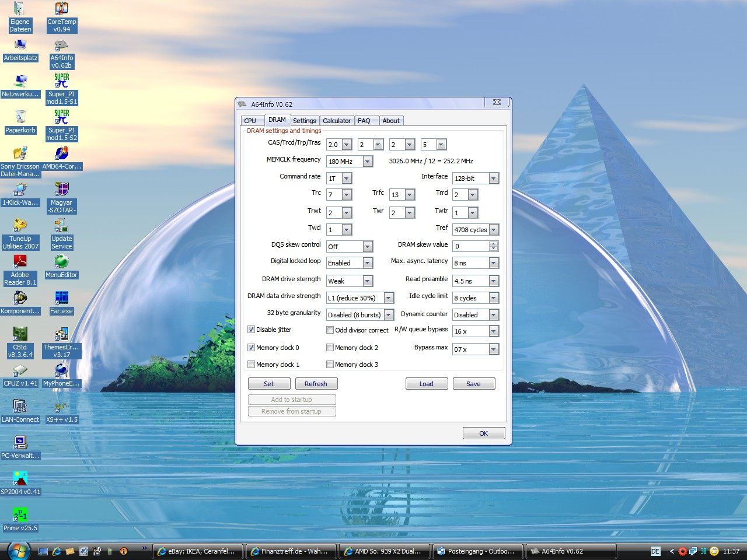This screenshot has height=560, width=747.
Task: Enable the Memory clock 1 checkbox
Action: 252,364
